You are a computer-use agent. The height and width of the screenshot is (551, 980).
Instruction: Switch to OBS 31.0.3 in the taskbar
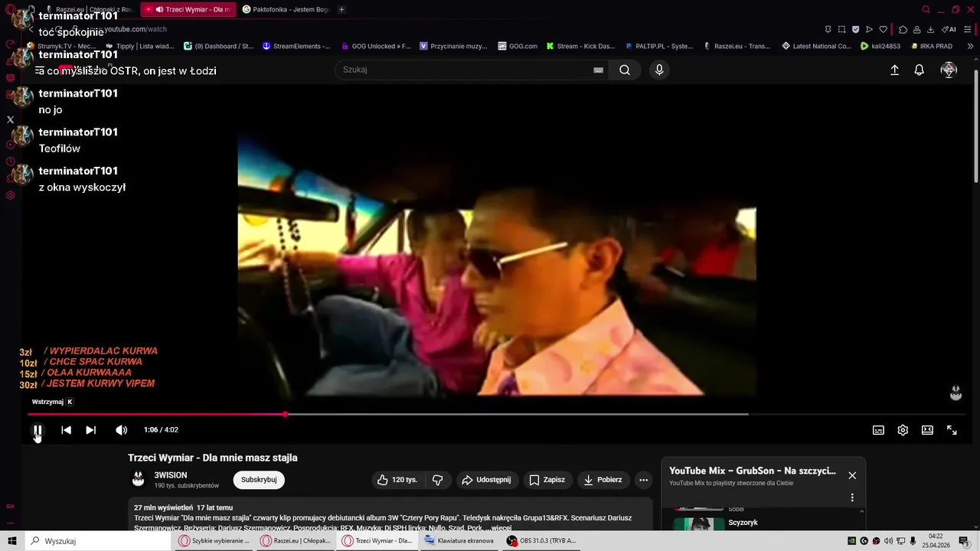pyautogui.click(x=542, y=541)
